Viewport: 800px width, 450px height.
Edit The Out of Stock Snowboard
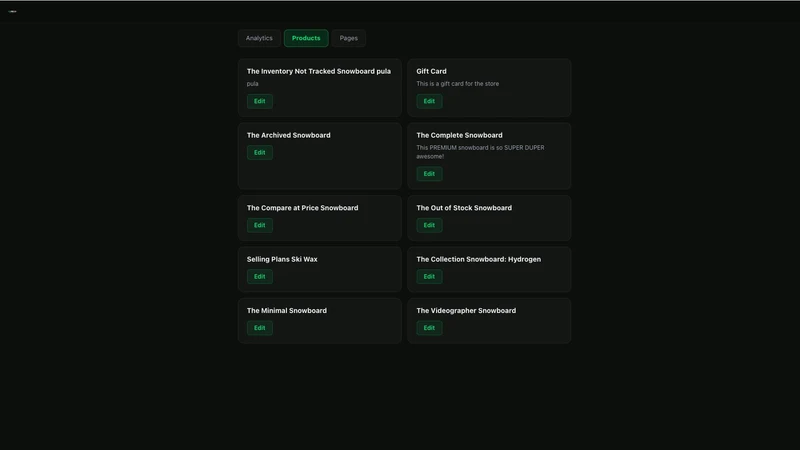coord(429,225)
